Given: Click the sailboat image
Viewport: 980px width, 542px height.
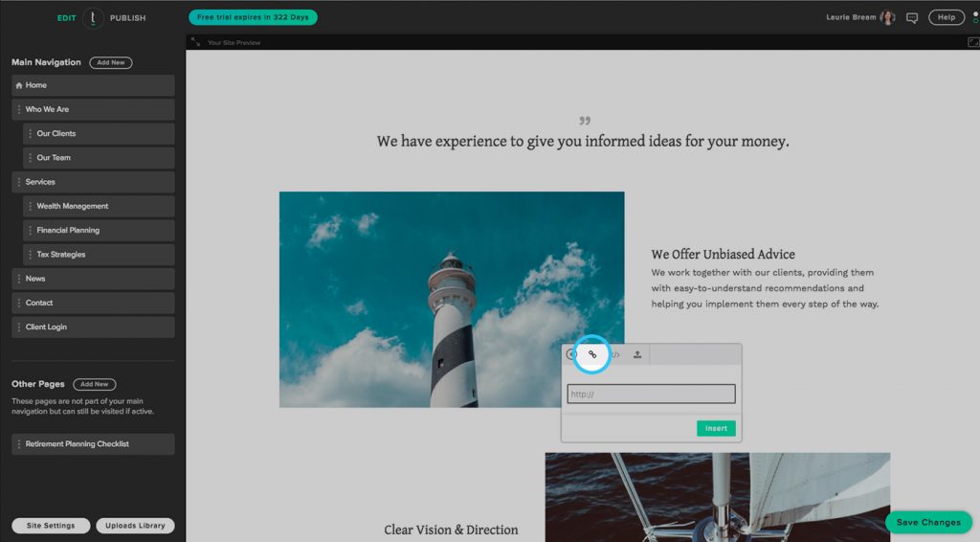Looking at the screenshot, I should [x=718, y=497].
